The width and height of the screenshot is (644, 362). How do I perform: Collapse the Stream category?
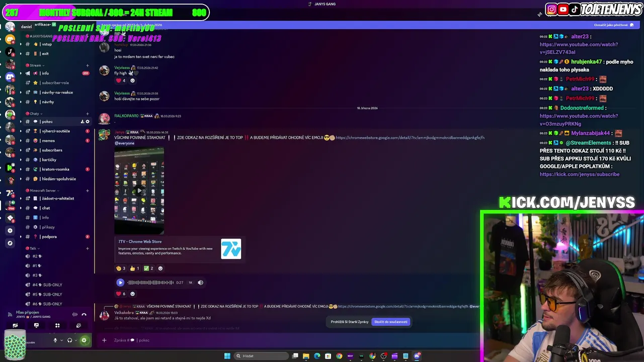35,65
